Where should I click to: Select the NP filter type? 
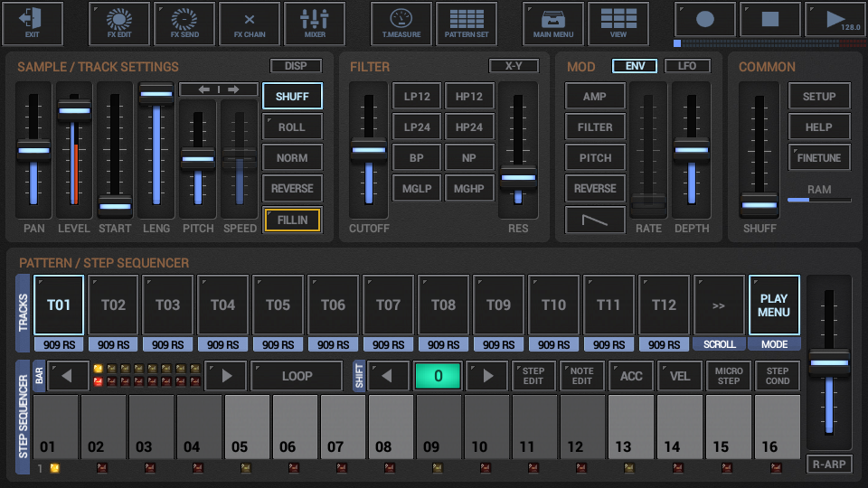469,158
